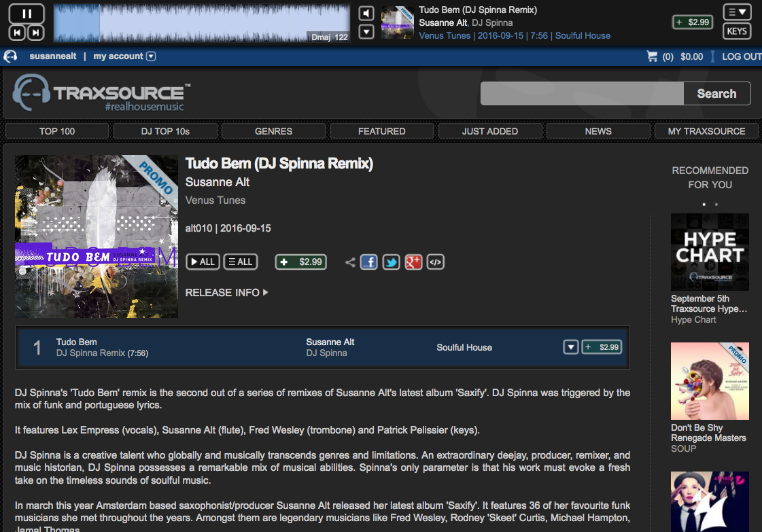Viewport: 762px width, 532px height.
Task: Open Don't Be Shy cover thumbnail
Action: pyautogui.click(x=710, y=381)
